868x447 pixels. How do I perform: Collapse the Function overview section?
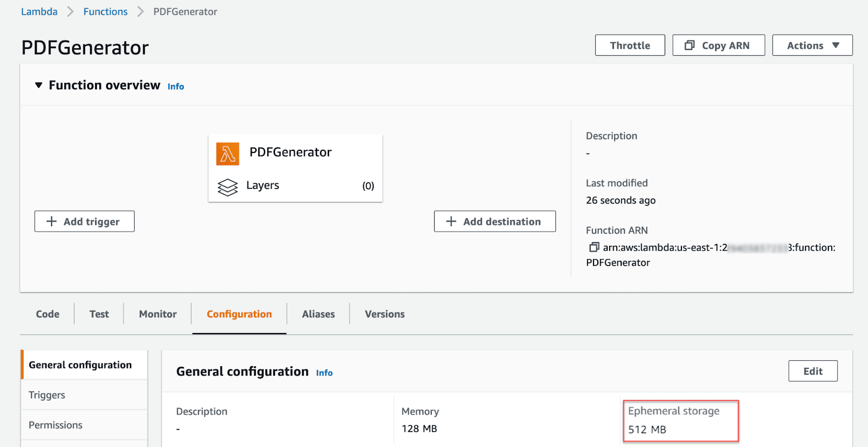39,85
